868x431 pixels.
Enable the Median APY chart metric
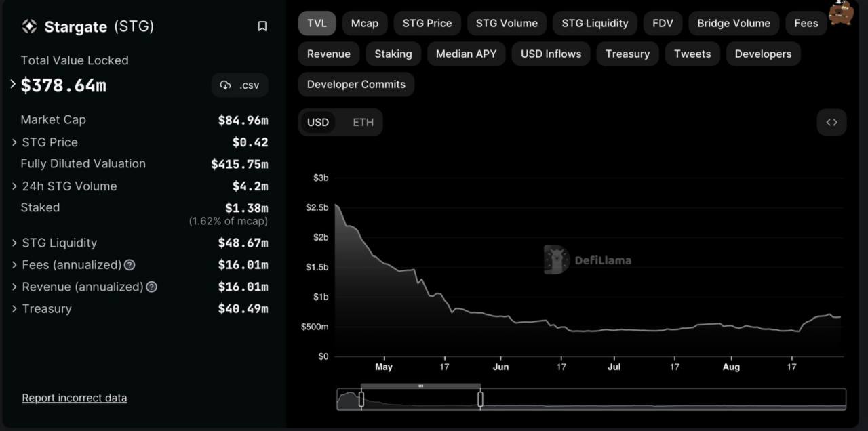pyautogui.click(x=467, y=54)
